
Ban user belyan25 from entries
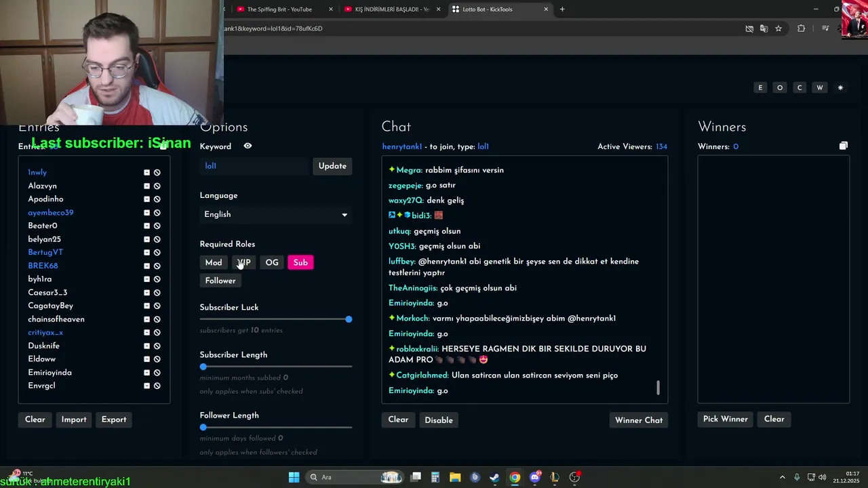click(x=157, y=239)
